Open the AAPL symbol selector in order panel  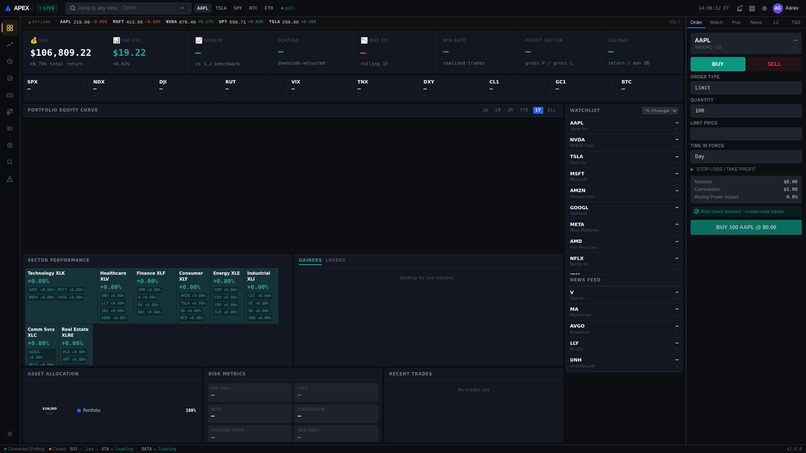point(746,43)
